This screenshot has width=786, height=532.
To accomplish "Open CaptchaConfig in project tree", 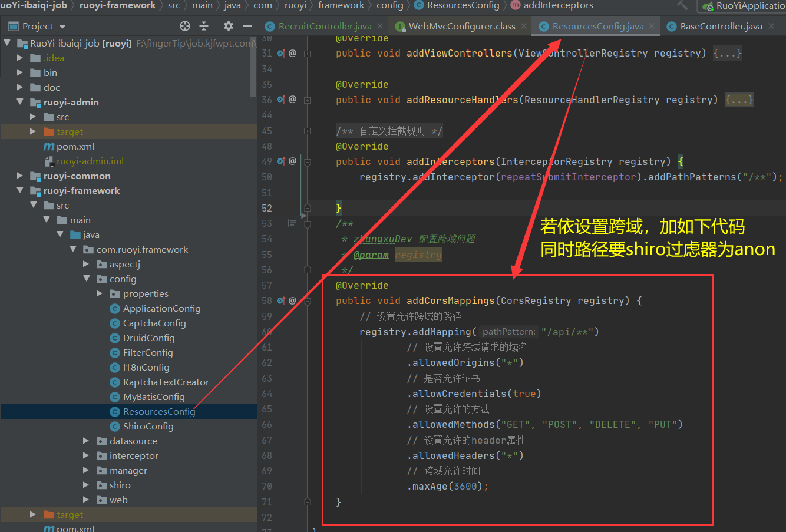I will point(154,323).
